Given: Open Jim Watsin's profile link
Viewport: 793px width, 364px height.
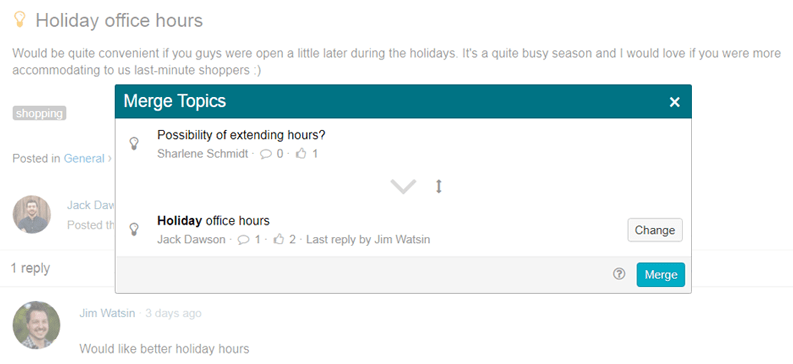Looking at the screenshot, I should pos(107,313).
